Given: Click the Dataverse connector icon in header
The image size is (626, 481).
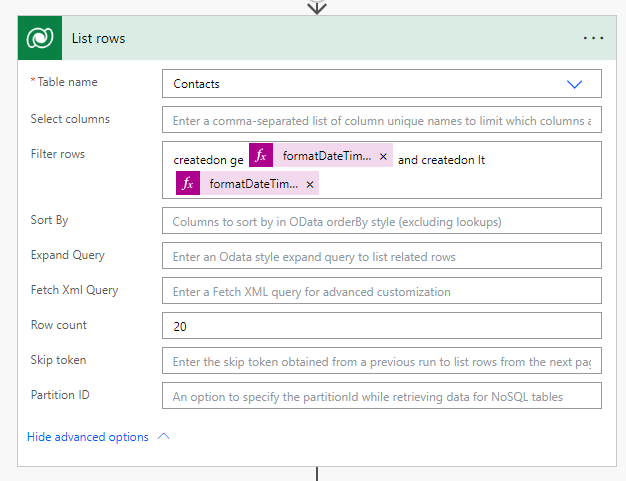Looking at the screenshot, I should click(x=40, y=38).
